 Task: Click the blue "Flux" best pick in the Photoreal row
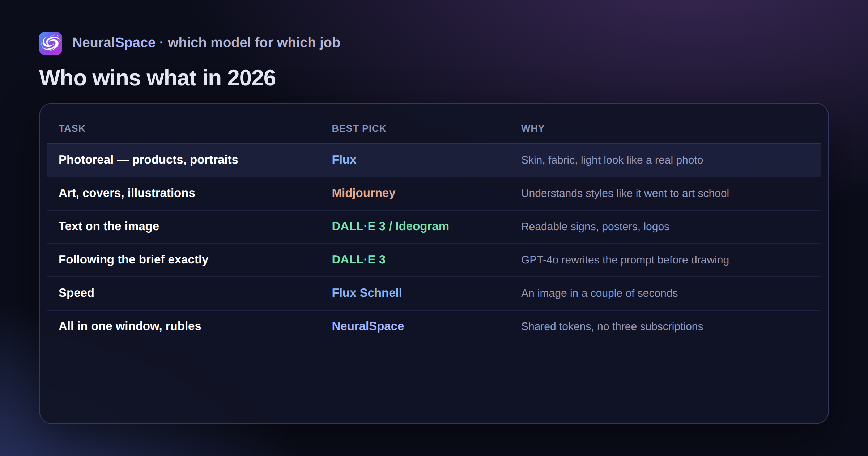[344, 160]
